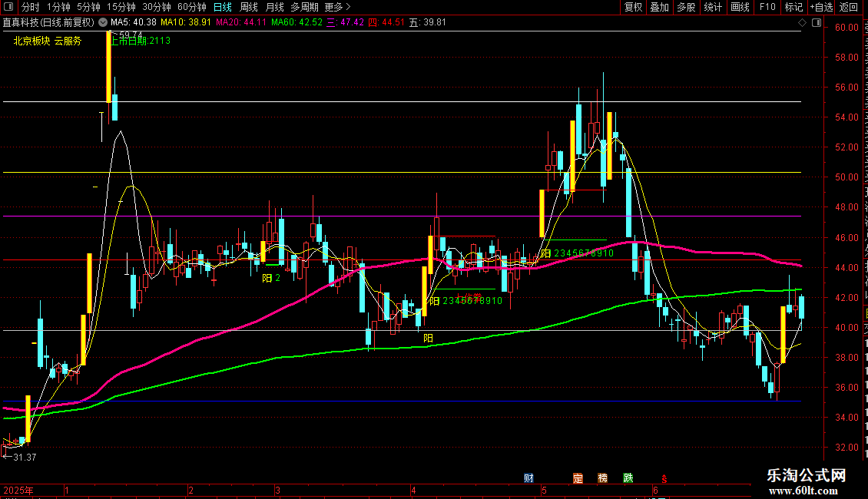Open the 多周期 multi-period view

tap(304, 7)
